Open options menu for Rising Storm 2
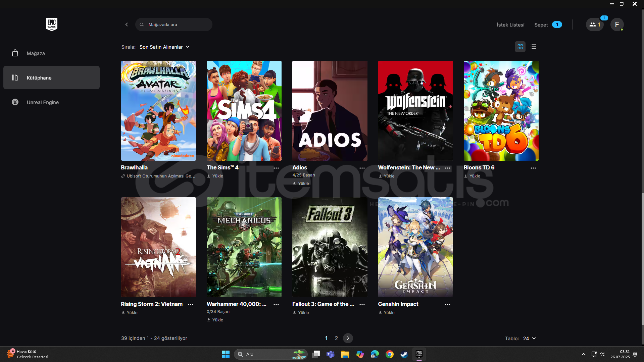The height and width of the screenshot is (362, 644). (x=191, y=305)
